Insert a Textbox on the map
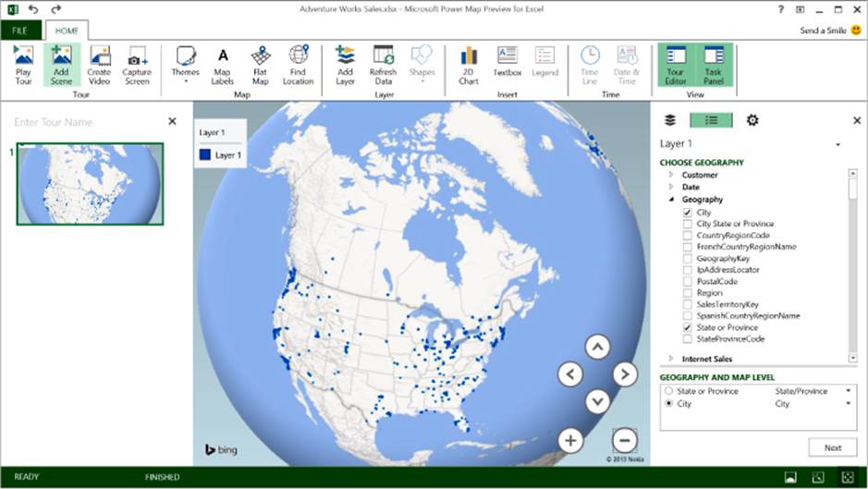Screen dimensions: 868x489 507,62
